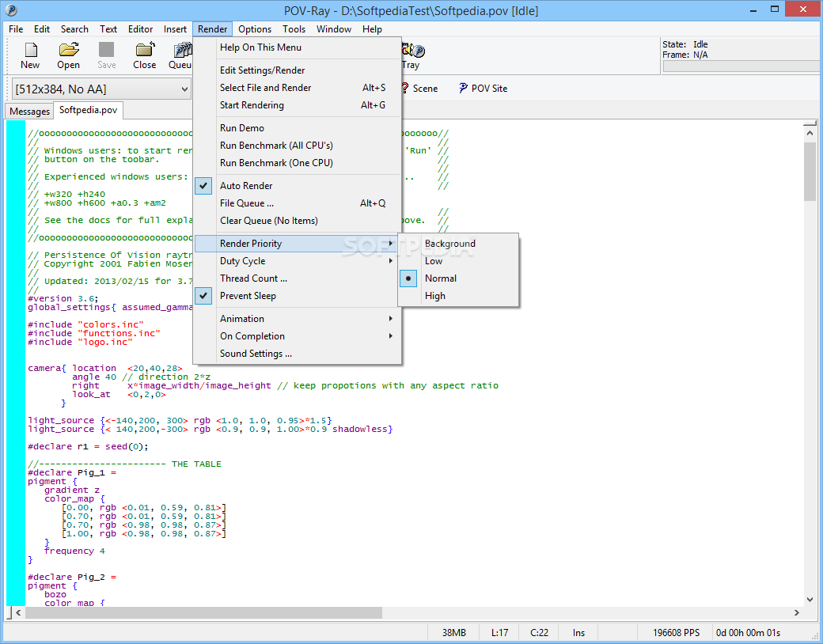Choose Run Benchmark (All CPU's)
Image resolution: width=823 pixels, height=644 pixels.
[x=298, y=146]
